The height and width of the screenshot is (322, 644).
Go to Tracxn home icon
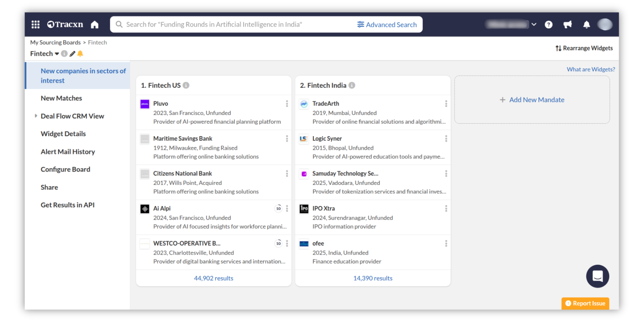95,24
